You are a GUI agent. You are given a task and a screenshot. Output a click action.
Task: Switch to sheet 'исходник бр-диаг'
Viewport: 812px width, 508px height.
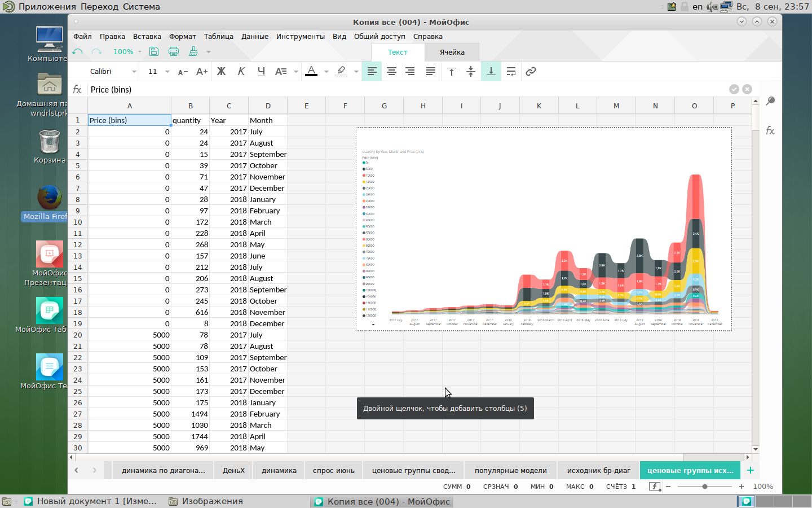click(599, 471)
